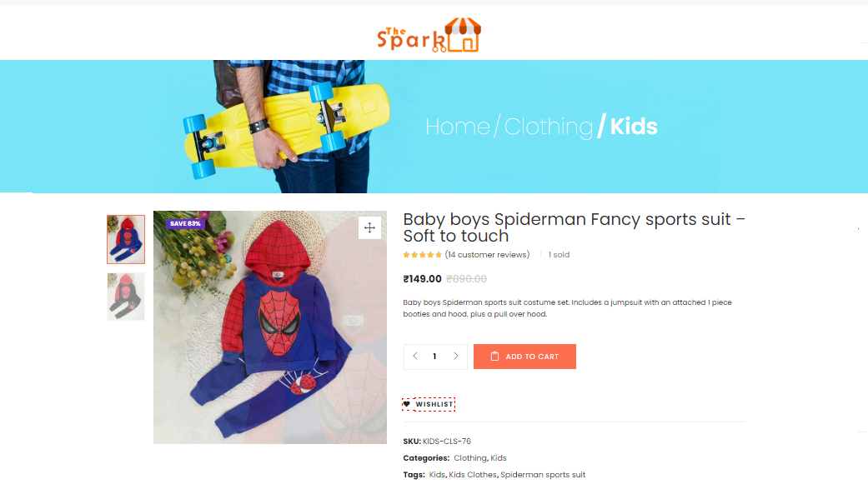Image resolution: width=868 pixels, height=504 pixels.
Task: Decrease quantity with left arrow
Action: click(415, 357)
